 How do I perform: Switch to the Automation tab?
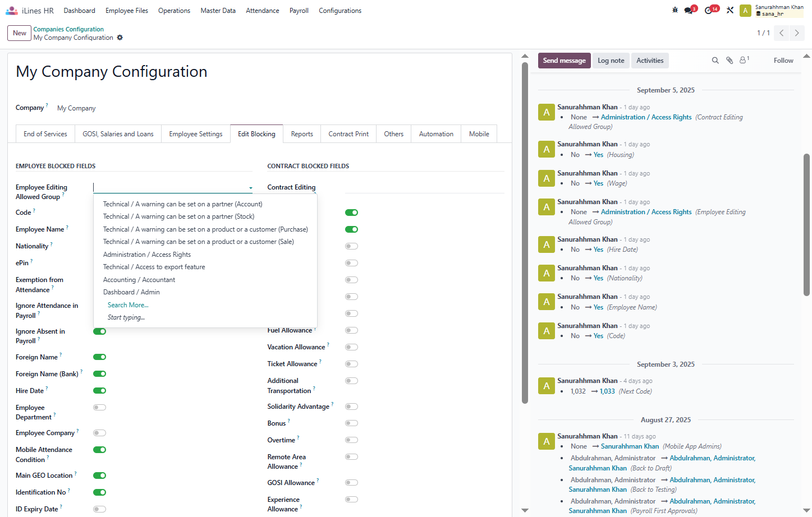(436, 134)
